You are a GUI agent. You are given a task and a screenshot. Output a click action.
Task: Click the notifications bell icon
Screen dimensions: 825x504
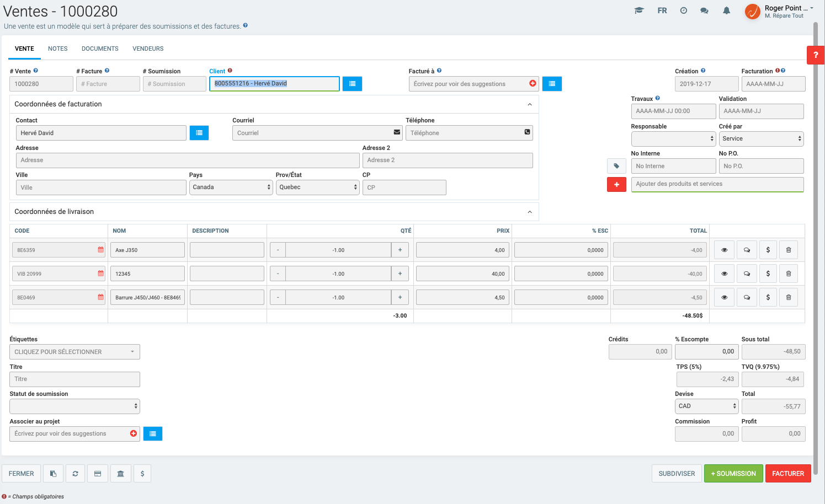[x=726, y=10]
